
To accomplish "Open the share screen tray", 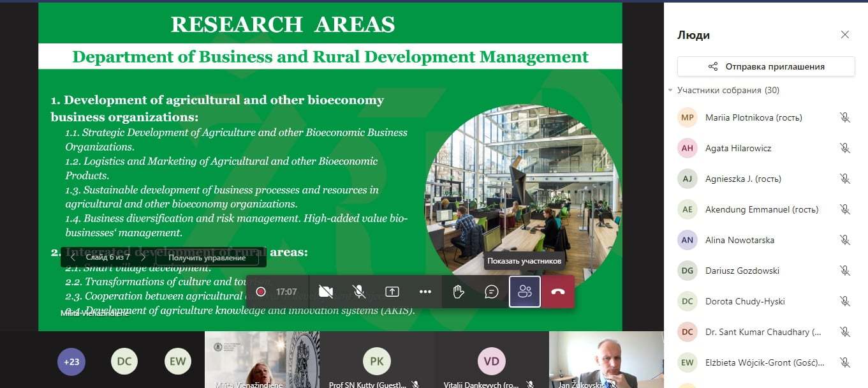I will (392, 292).
